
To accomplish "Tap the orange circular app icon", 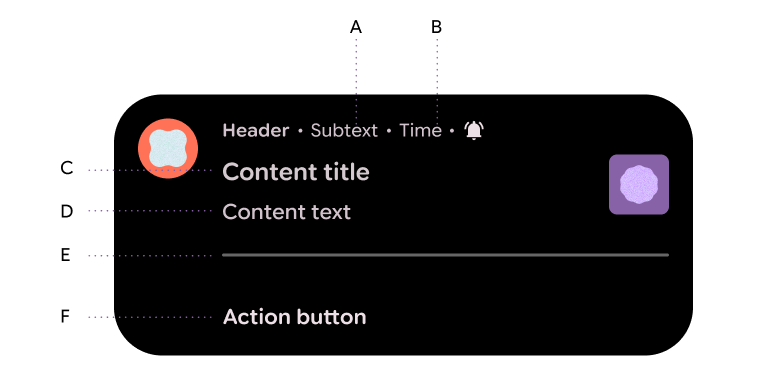I will tap(168, 148).
